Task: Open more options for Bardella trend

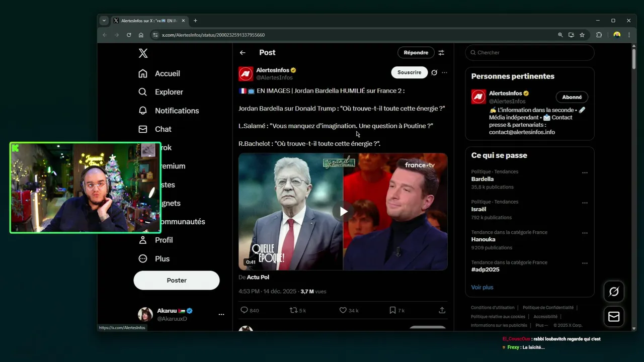Action: pos(585,172)
